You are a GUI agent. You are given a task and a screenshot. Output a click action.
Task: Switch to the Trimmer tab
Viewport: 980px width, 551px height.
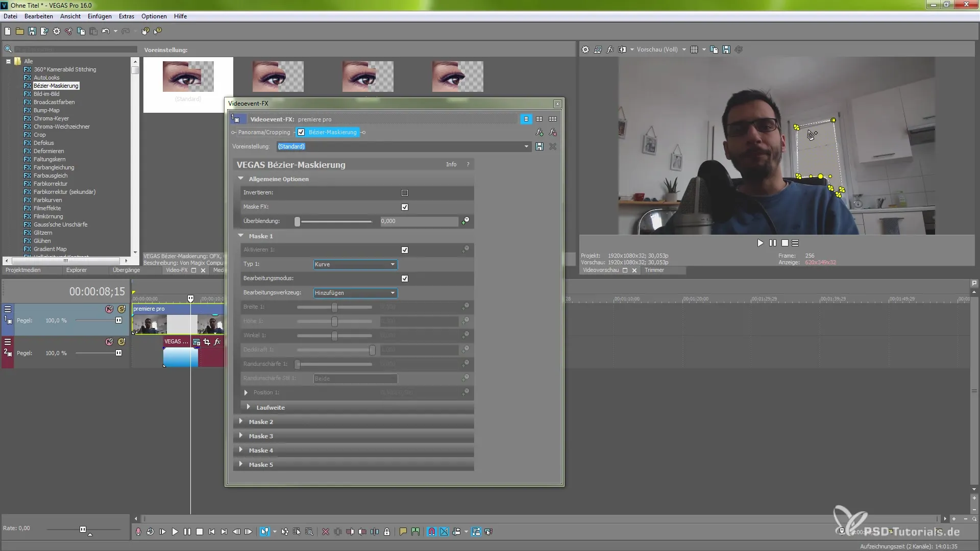click(654, 270)
